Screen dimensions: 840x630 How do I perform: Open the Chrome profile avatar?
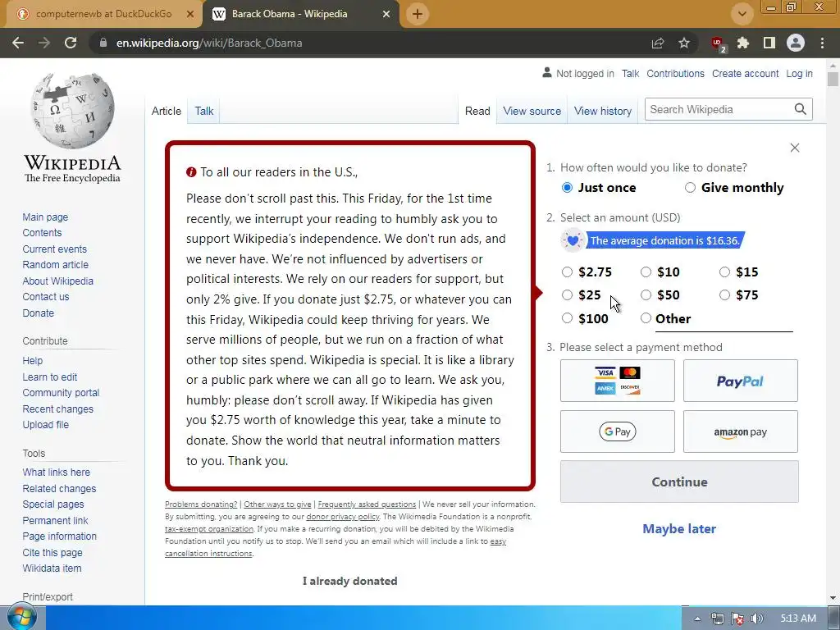point(796,43)
